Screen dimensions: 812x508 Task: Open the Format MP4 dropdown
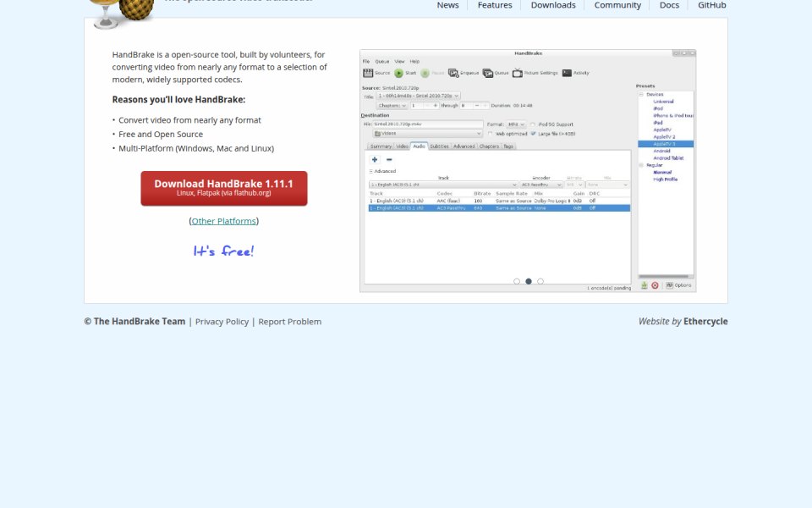516,124
